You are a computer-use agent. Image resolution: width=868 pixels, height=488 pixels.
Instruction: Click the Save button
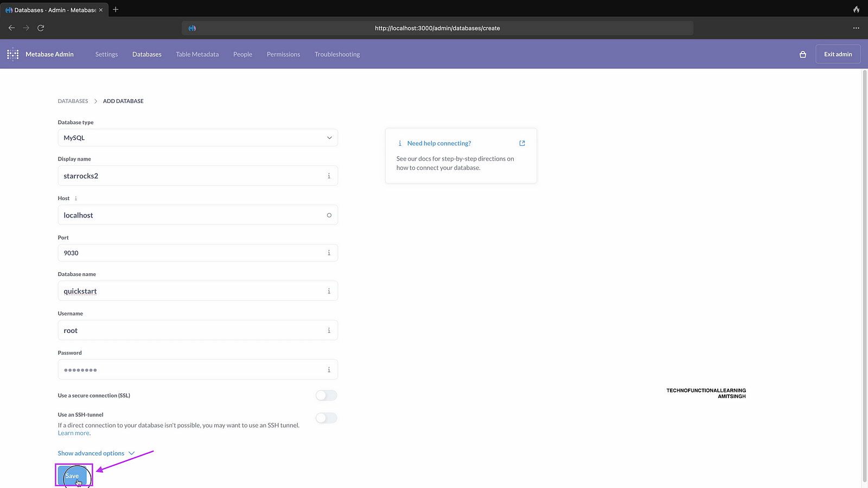[x=73, y=476]
